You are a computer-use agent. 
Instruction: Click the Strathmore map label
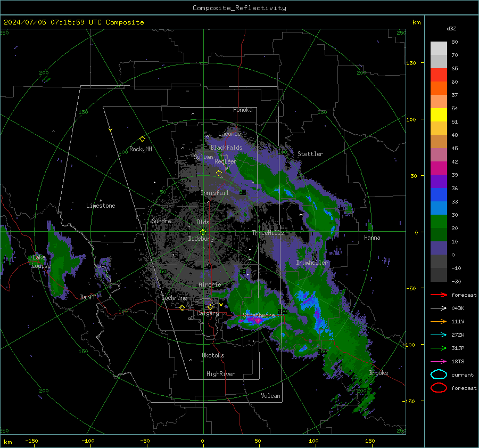point(259,315)
